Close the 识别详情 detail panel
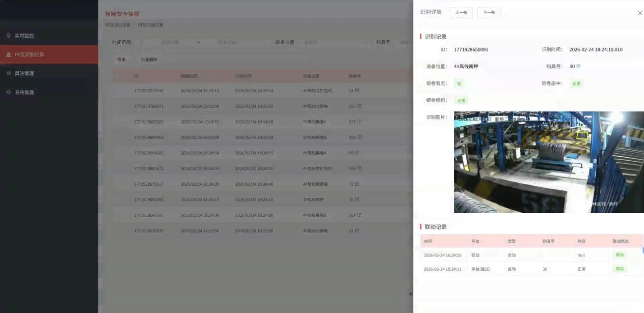Image resolution: width=644 pixels, height=313 pixels. tap(640, 13)
